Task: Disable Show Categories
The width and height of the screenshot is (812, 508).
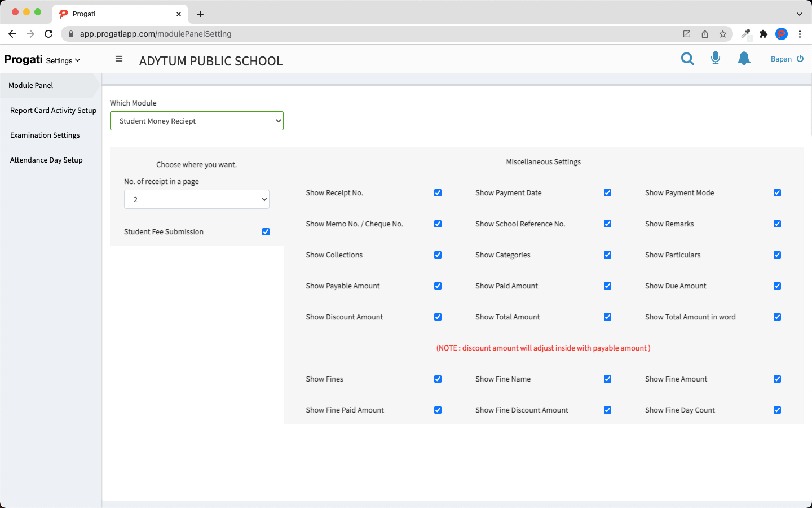Action: coord(607,255)
